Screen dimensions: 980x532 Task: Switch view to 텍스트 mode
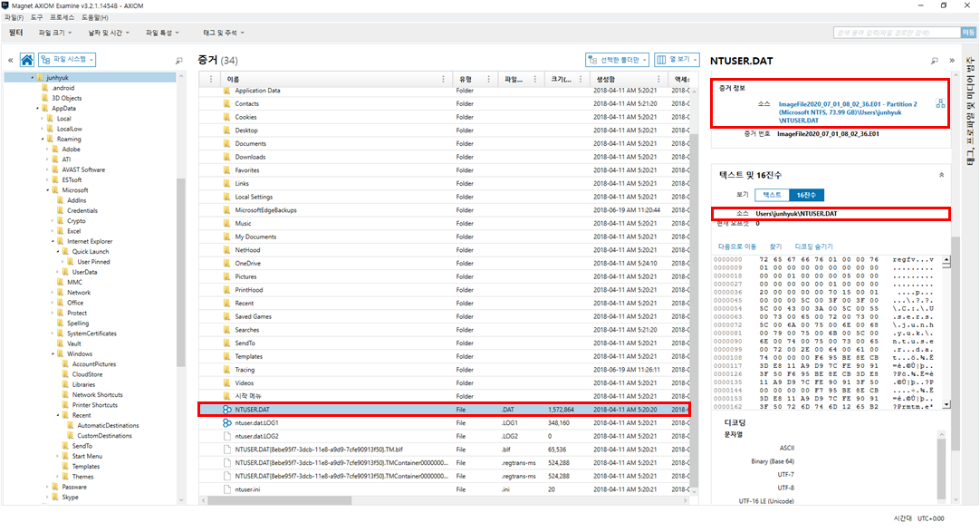772,195
